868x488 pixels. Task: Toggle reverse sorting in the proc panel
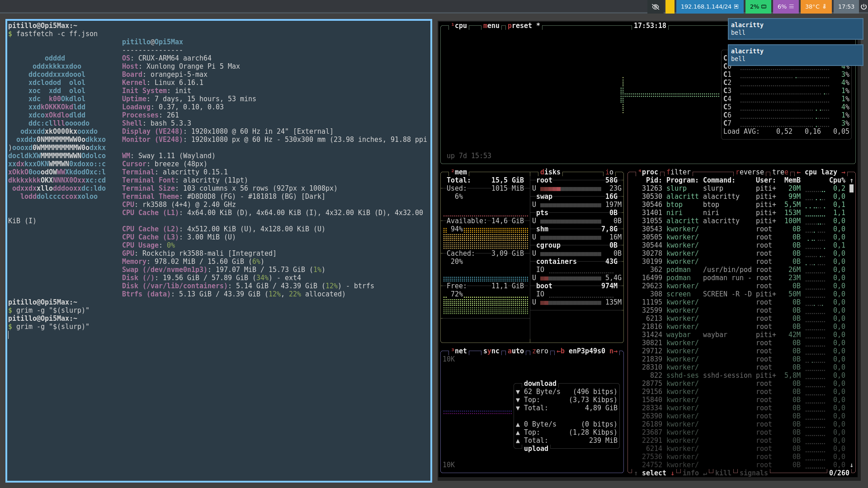tap(750, 172)
